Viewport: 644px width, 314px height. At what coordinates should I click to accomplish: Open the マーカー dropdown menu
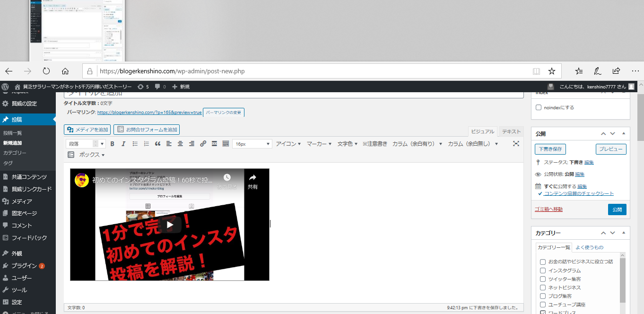pos(319,144)
